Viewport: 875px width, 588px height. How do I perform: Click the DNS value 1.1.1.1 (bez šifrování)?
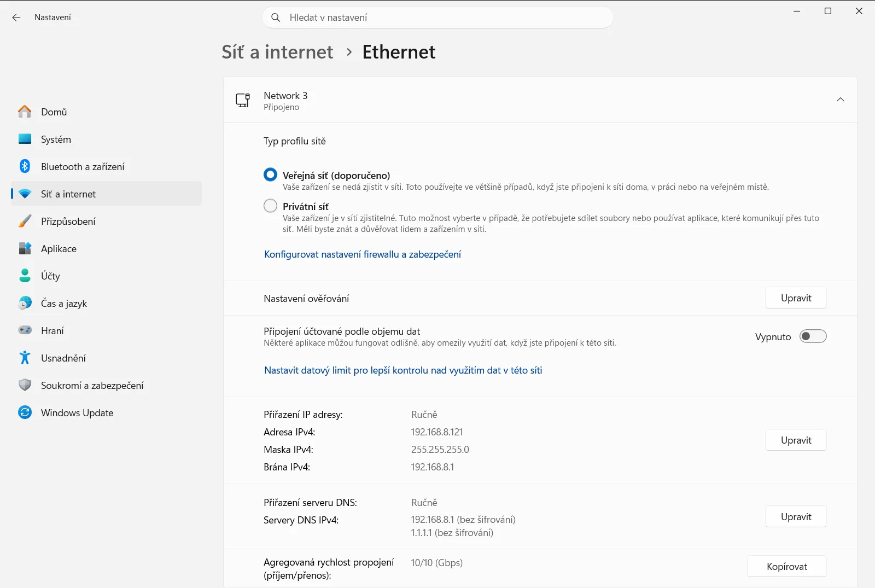point(452,533)
